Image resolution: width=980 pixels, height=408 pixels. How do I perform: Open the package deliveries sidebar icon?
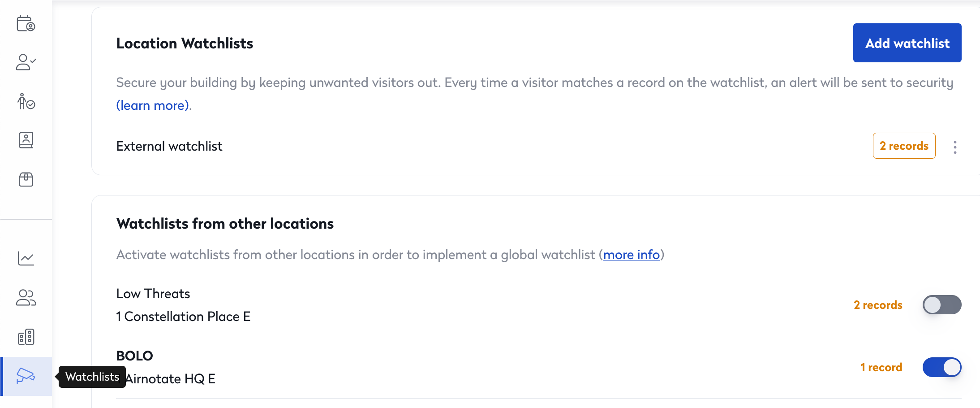26,179
